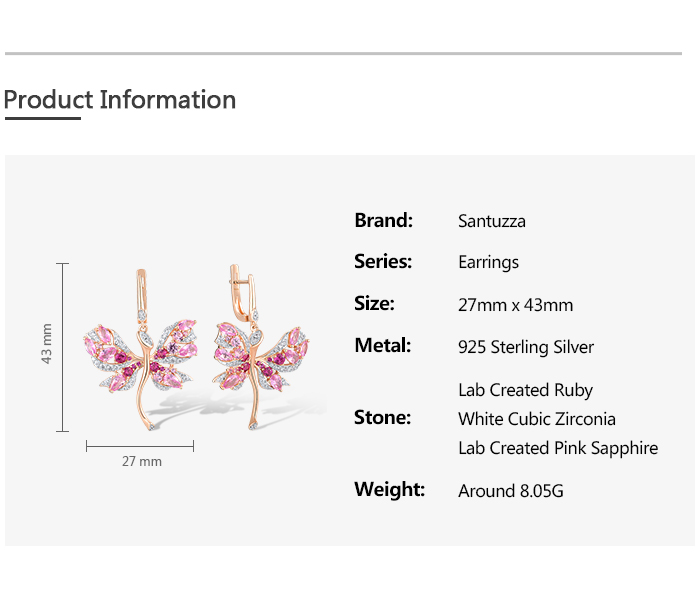Click the Earrings series value

click(x=488, y=263)
